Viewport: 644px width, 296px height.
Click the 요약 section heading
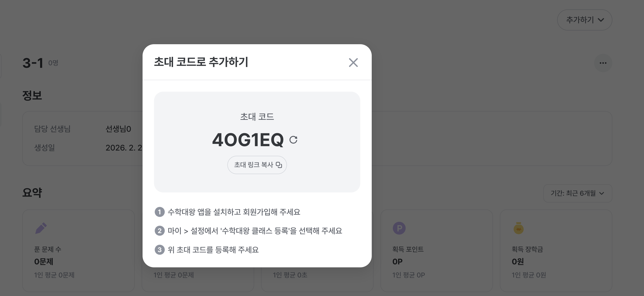[x=32, y=192]
